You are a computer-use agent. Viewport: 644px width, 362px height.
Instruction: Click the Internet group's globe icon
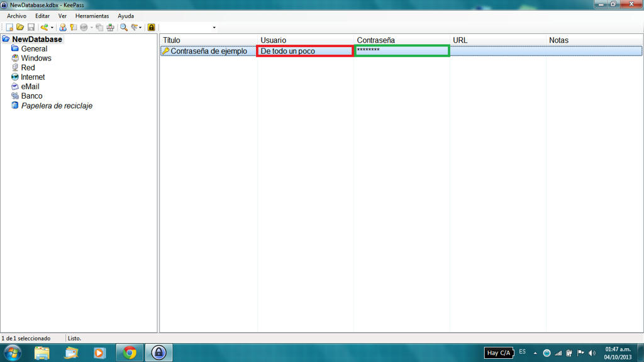[15, 77]
